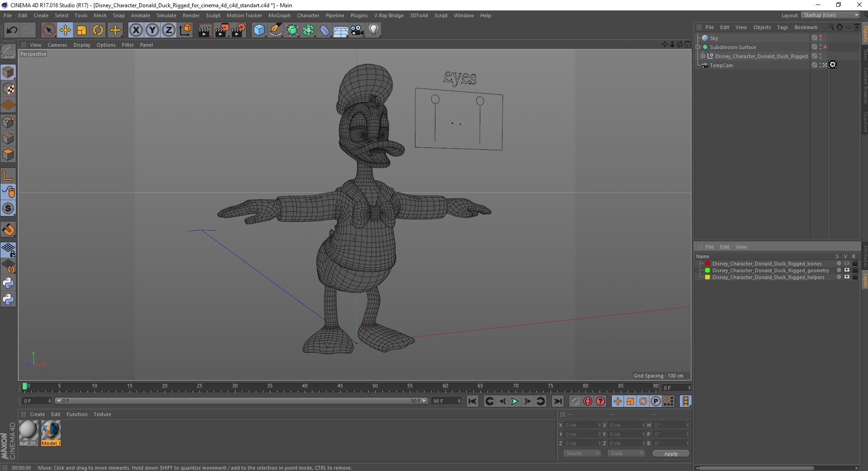
Task: Expand Disney_Character_Donald_Duck_Rigged object
Action: pos(703,56)
